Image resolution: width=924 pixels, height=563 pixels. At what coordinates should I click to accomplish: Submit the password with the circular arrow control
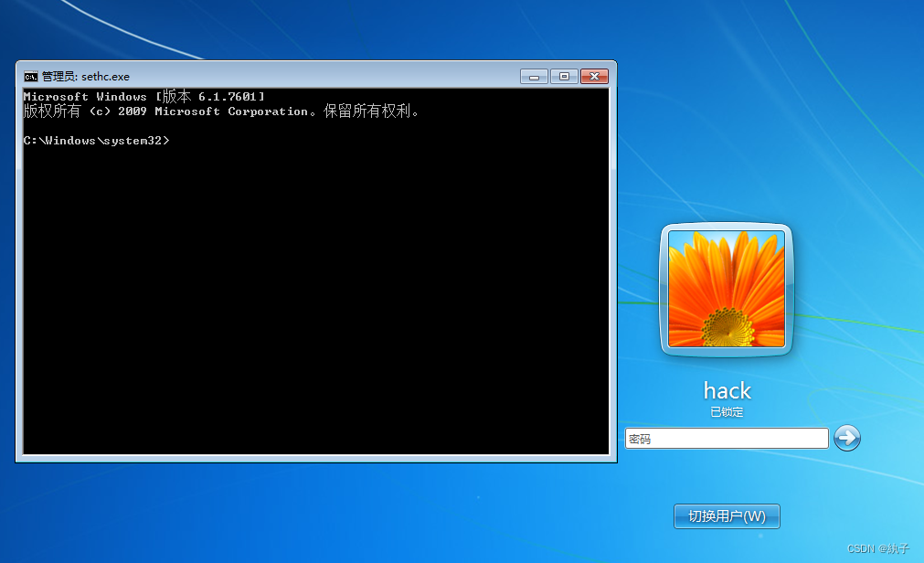(847, 438)
